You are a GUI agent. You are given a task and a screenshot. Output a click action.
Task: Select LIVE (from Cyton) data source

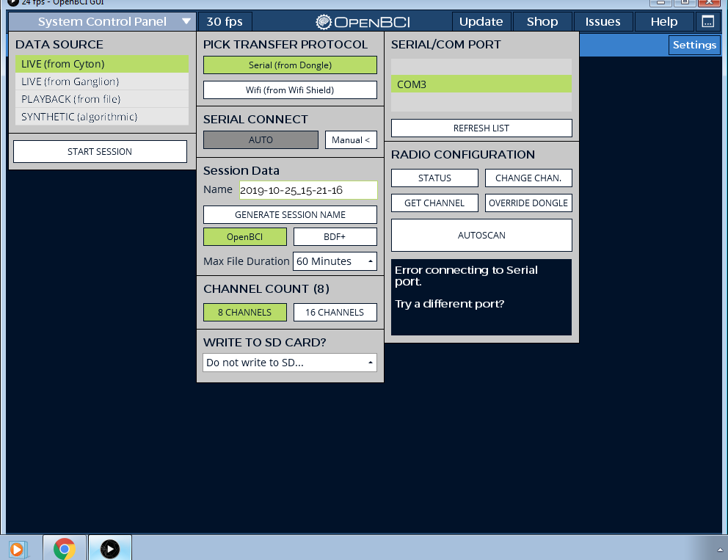tap(102, 64)
